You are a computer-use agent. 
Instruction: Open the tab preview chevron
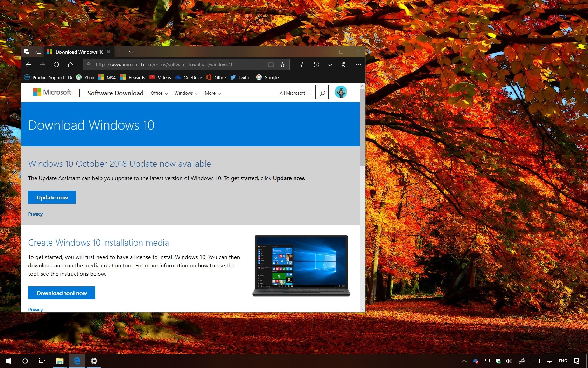[x=131, y=52]
